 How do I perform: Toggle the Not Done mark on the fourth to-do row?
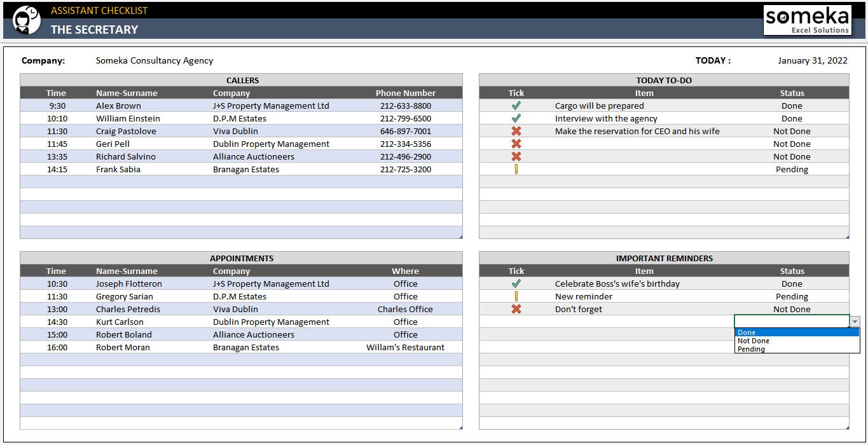click(x=516, y=144)
